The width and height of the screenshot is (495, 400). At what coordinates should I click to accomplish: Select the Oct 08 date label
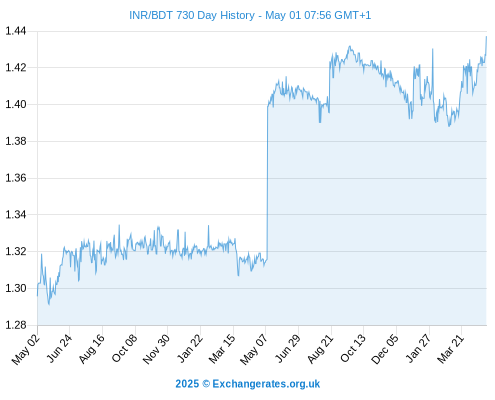tap(124, 348)
